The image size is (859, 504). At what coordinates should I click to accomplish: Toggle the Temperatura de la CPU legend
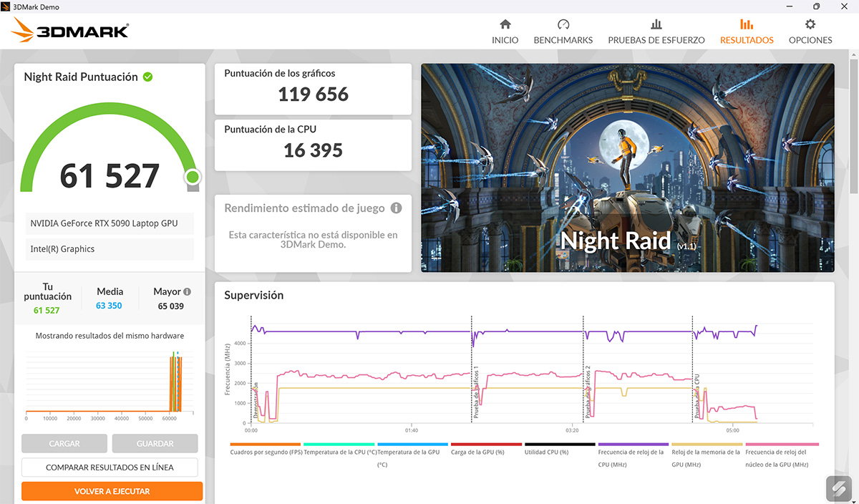coord(339,451)
